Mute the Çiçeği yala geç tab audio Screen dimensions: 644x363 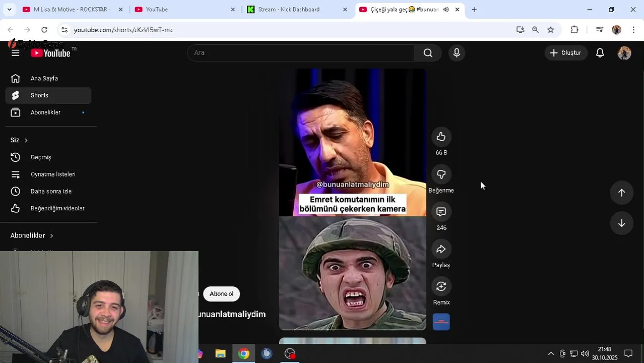[x=446, y=10]
